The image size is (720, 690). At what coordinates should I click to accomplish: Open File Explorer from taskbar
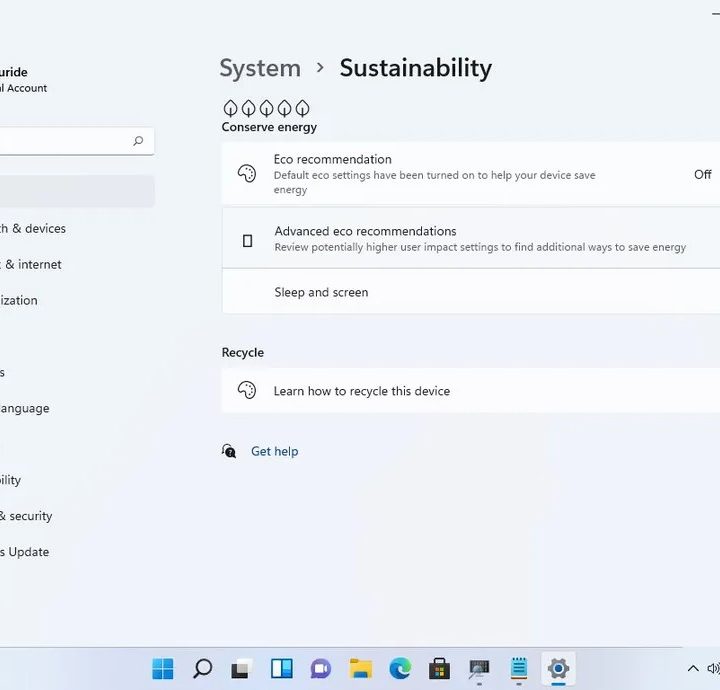click(x=361, y=668)
